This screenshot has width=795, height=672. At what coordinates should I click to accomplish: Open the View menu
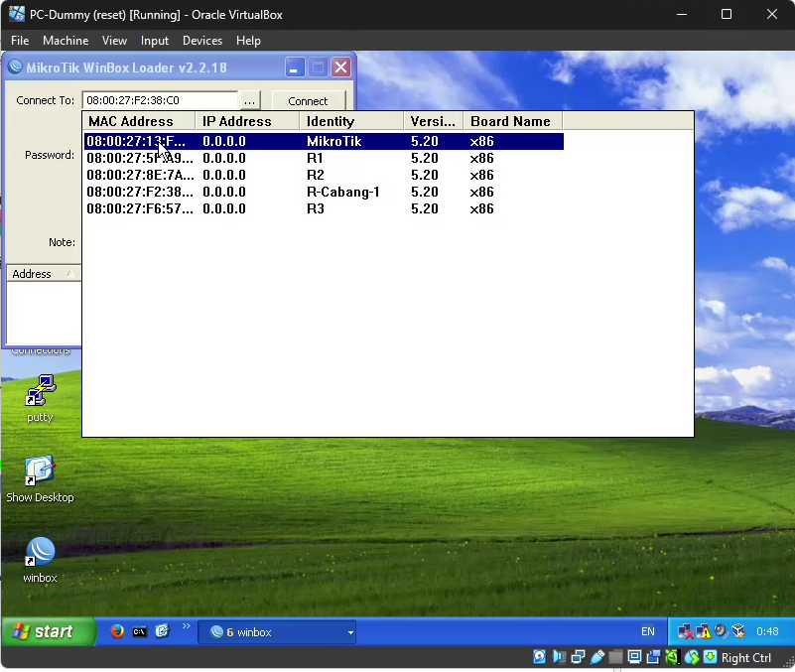point(114,41)
